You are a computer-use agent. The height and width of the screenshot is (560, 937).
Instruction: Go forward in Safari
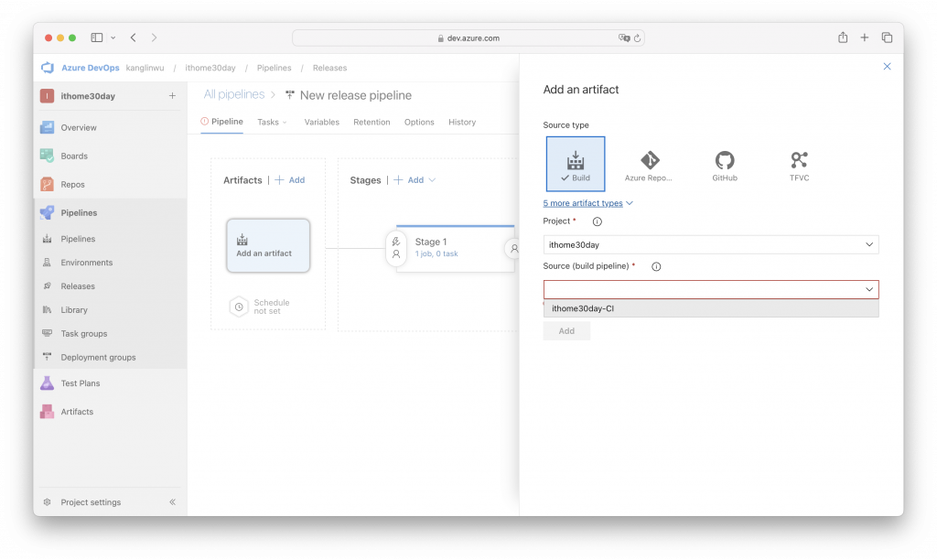154,38
